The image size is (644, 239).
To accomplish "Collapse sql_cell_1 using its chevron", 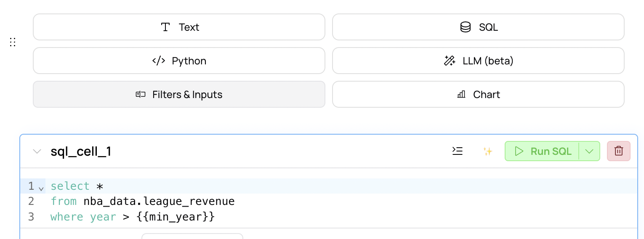I will tap(37, 151).
